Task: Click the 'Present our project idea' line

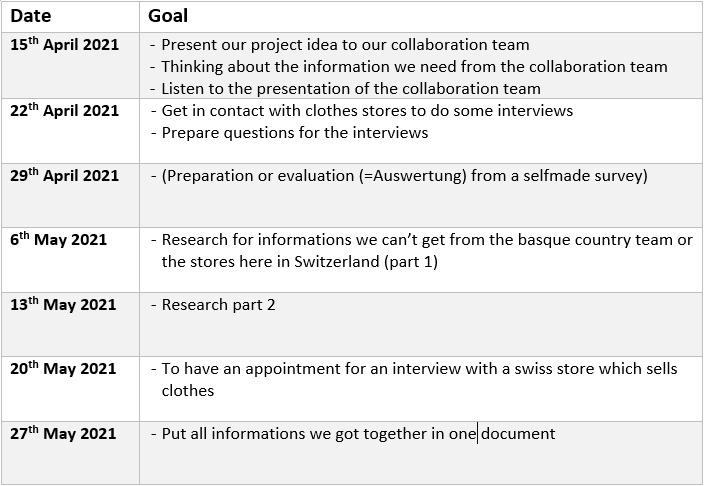Action: click(x=345, y=45)
